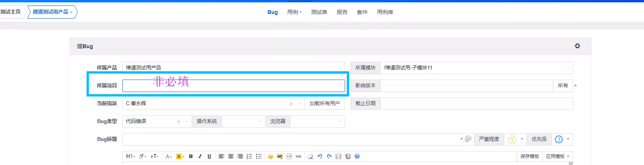Switch to Bug tab

(273, 12)
